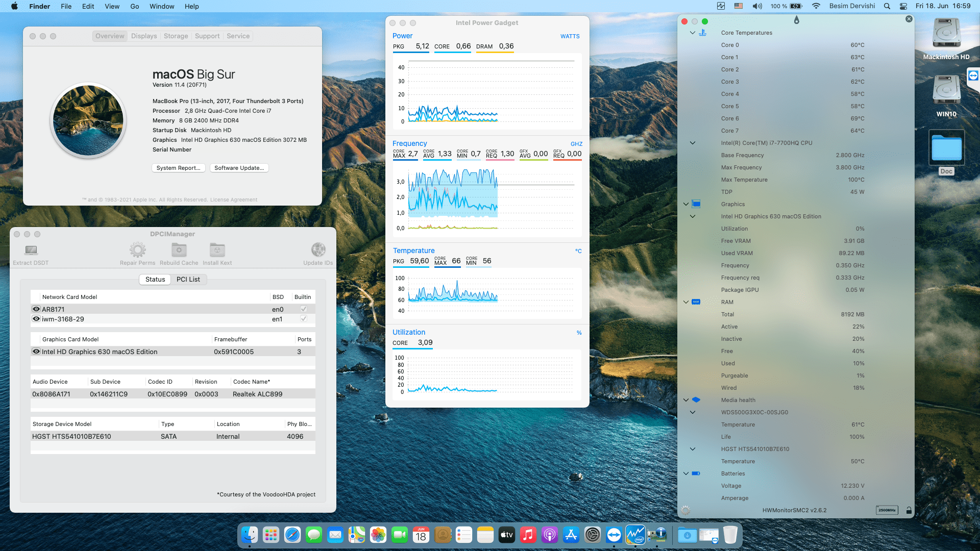Open DPCIManager chip icon in Dock

point(657,535)
